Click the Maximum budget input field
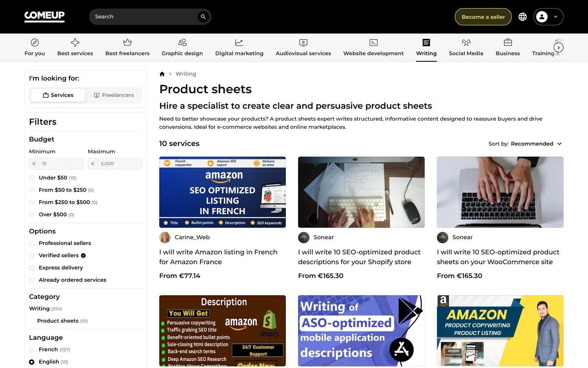588x368 pixels. (120, 164)
